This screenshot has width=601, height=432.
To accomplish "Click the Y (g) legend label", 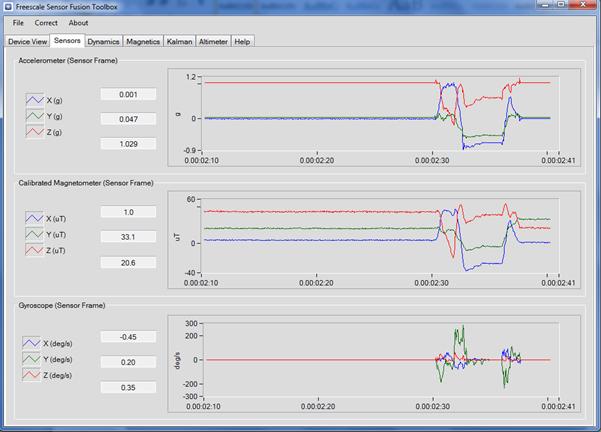I will click(x=54, y=116).
